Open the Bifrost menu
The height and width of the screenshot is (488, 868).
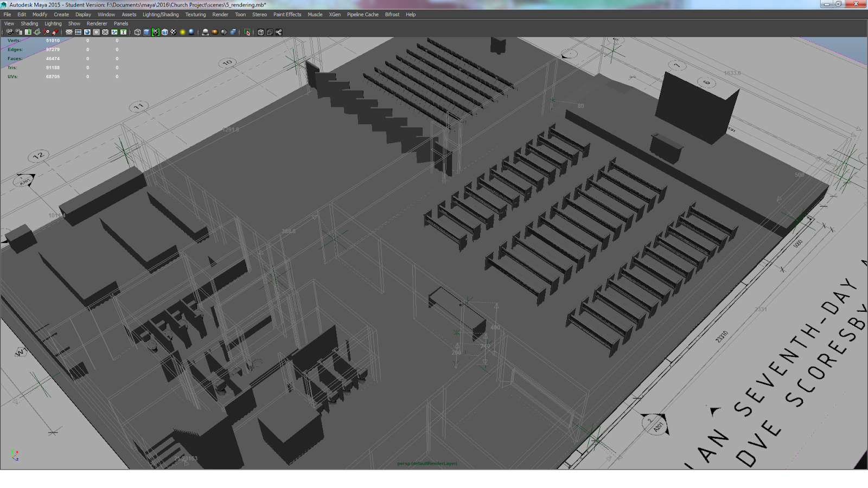click(392, 15)
